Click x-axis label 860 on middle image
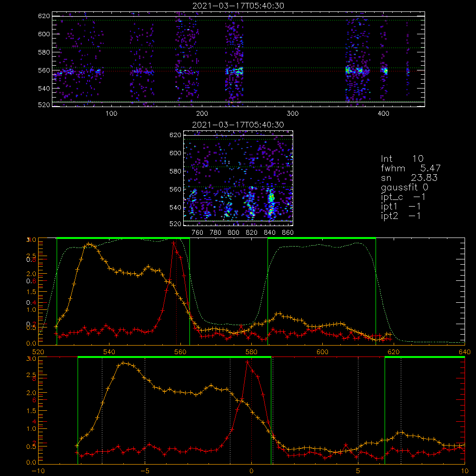476x476 pixels. click(288, 233)
